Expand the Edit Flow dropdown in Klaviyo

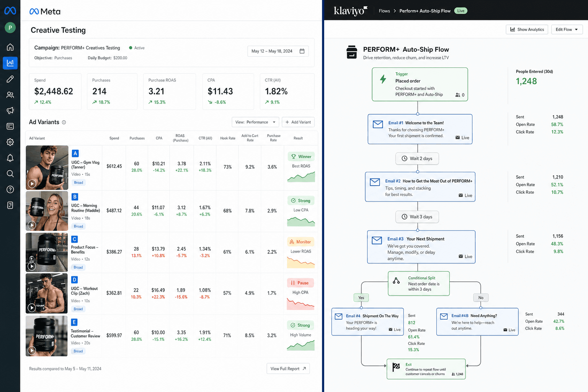(x=567, y=29)
